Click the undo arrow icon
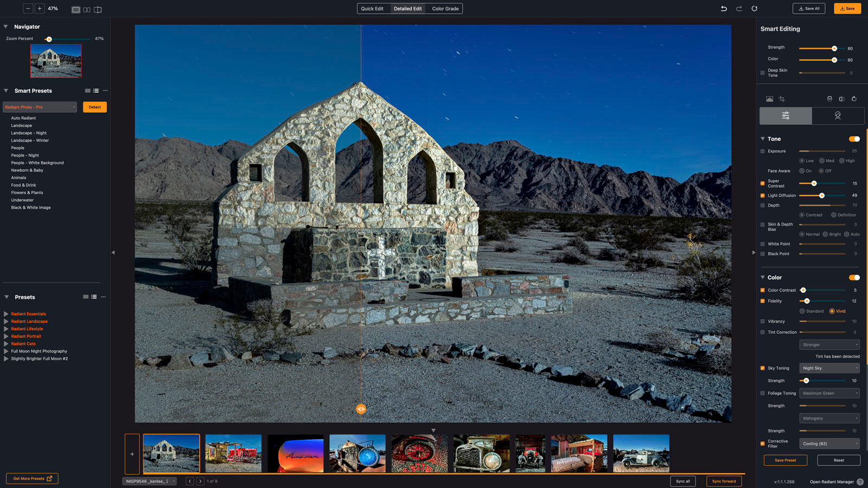 coord(724,9)
